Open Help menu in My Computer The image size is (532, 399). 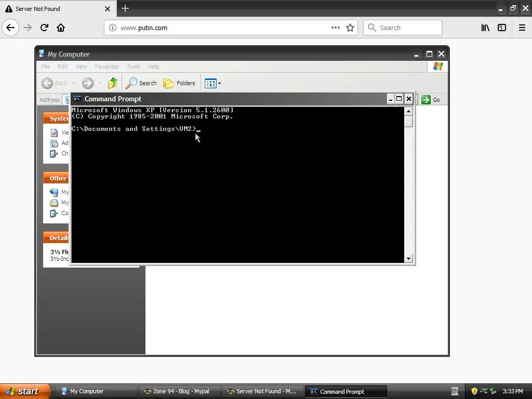153,66
